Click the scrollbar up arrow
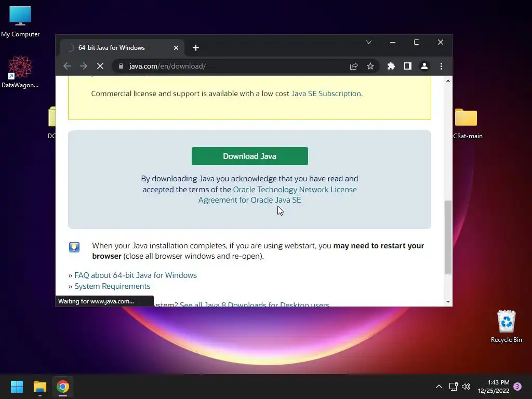532x399 pixels. coord(448,81)
